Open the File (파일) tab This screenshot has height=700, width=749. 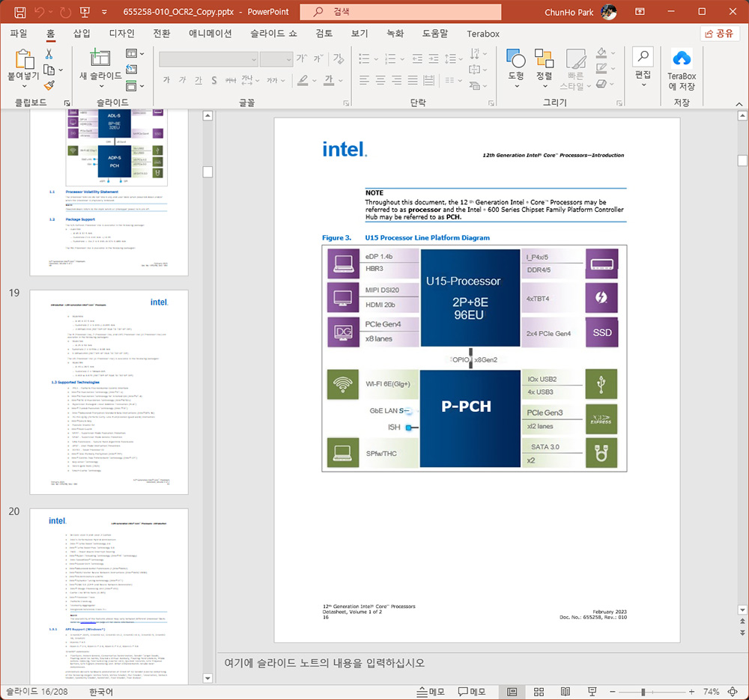pos(19,34)
